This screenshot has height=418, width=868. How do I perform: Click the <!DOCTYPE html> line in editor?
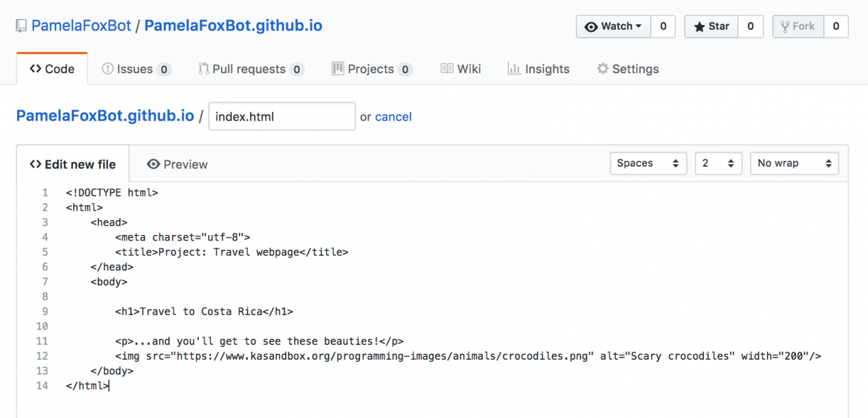tap(112, 192)
